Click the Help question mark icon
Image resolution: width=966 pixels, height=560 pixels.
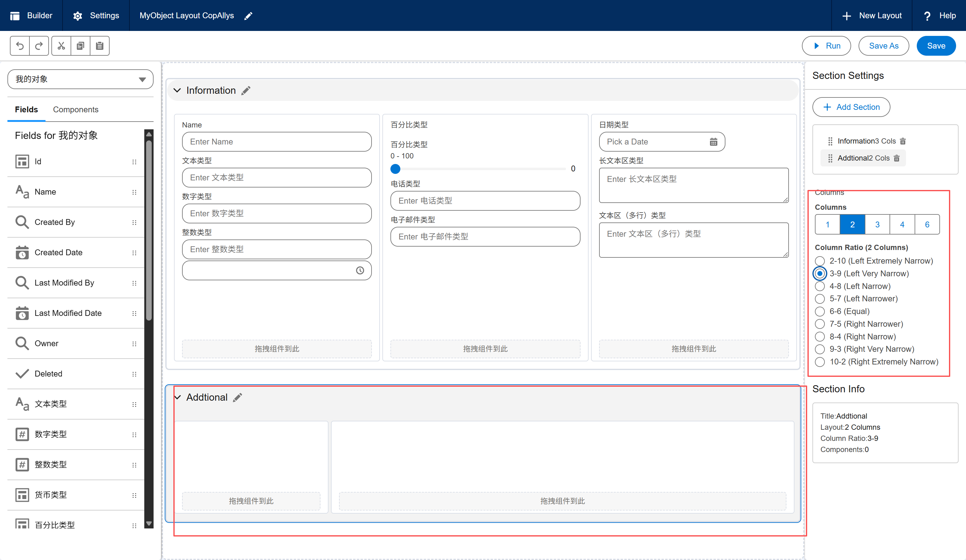[x=927, y=16]
